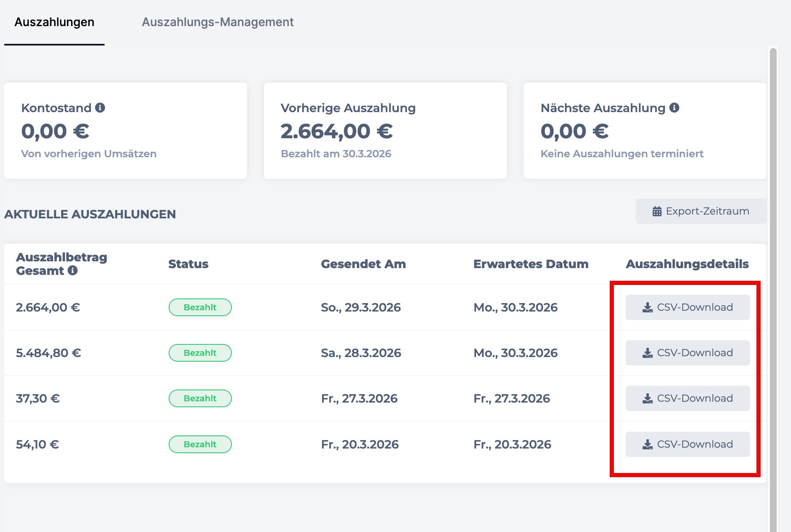The width and height of the screenshot is (791, 532).
Task: Click the calendar icon in Export-Zeitraum
Action: [x=657, y=211]
